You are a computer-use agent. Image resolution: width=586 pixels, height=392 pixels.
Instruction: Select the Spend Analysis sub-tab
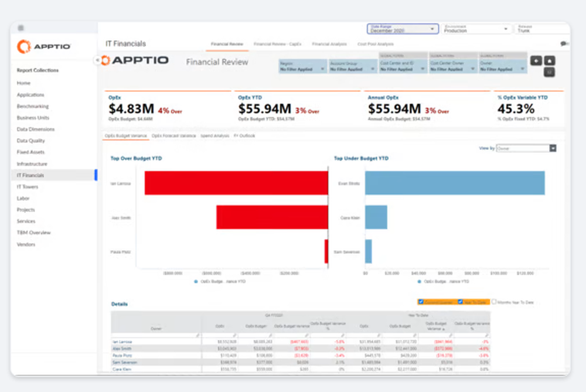tap(215, 136)
